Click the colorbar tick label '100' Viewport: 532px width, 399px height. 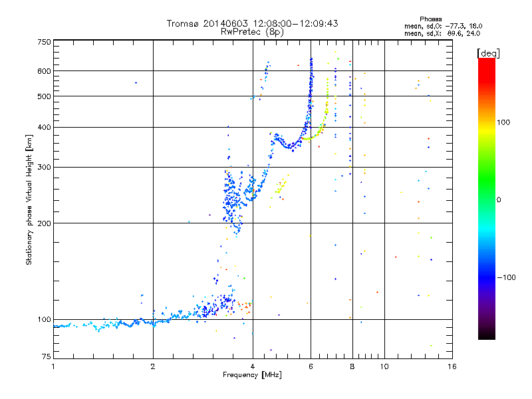(x=503, y=122)
